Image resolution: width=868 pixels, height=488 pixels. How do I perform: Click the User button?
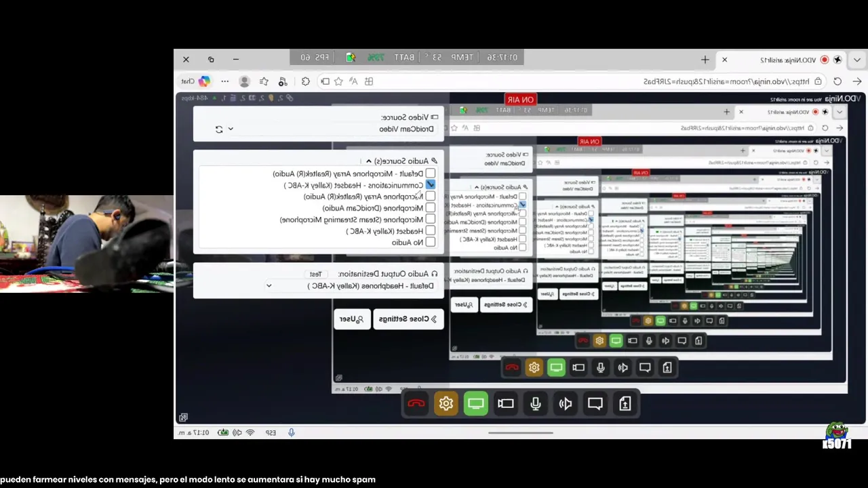(352, 319)
